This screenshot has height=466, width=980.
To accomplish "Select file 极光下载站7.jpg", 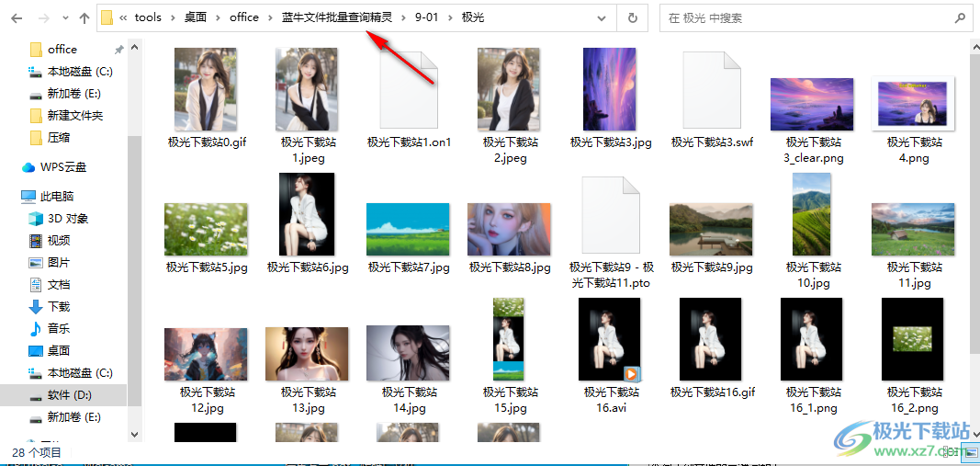I will click(409, 238).
